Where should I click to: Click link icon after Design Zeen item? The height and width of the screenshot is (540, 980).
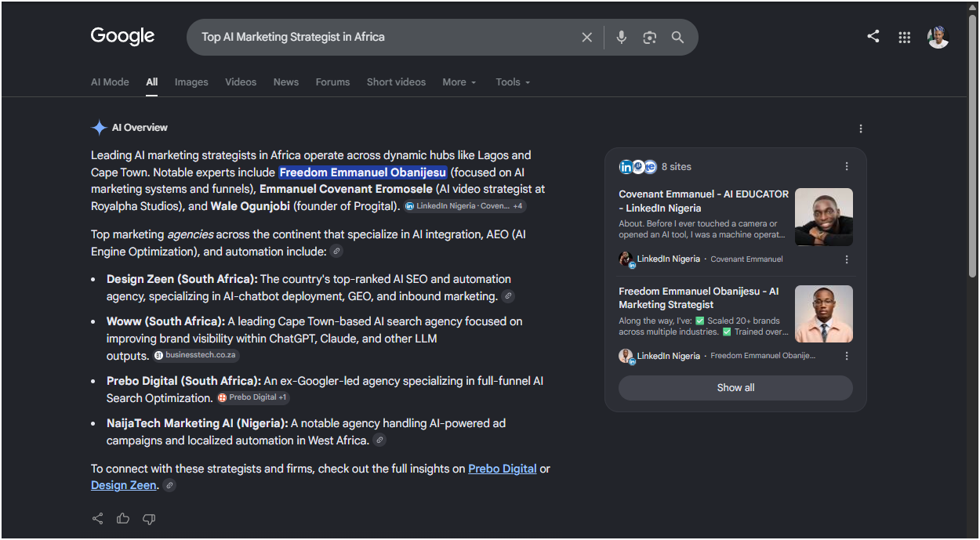pyautogui.click(x=508, y=296)
